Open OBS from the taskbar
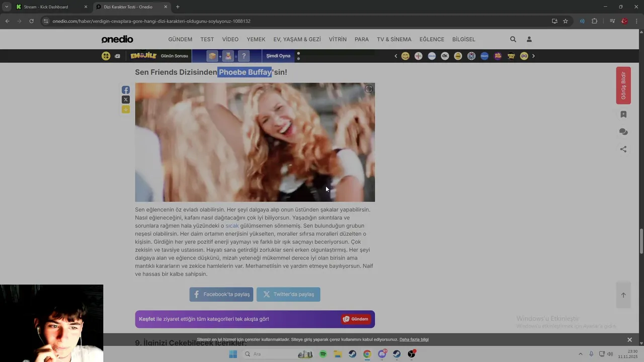 pos(412,354)
